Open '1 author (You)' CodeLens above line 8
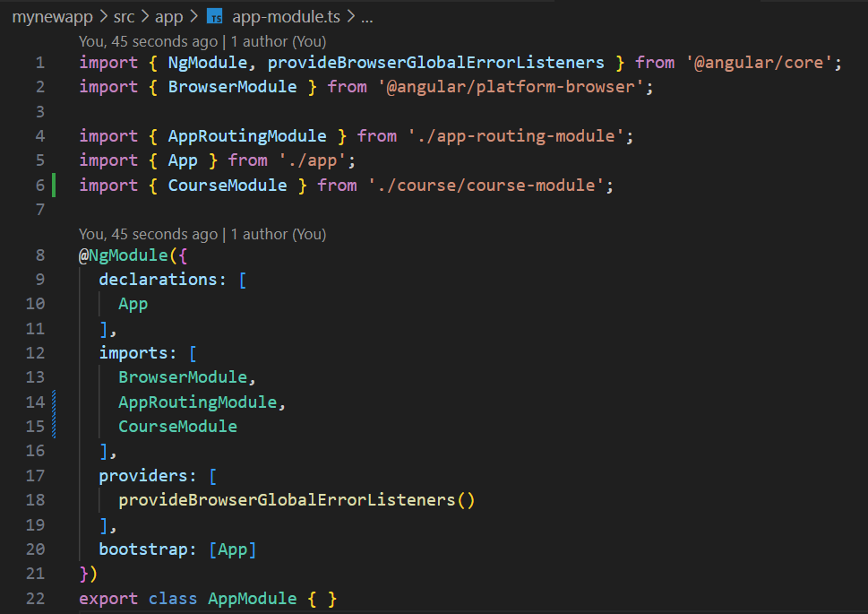This screenshot has width=868, height=614. pyautogui.click(x=279, y=234)
